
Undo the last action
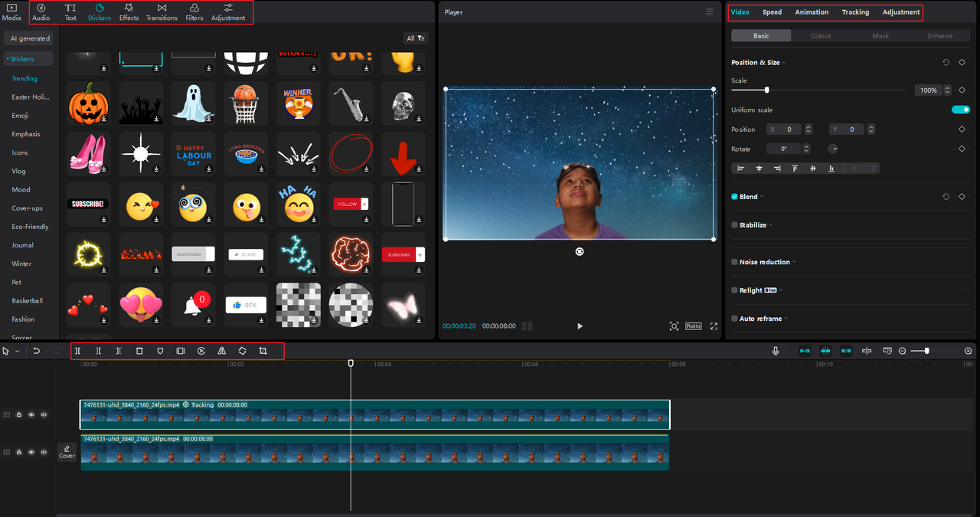coord(36,351)
